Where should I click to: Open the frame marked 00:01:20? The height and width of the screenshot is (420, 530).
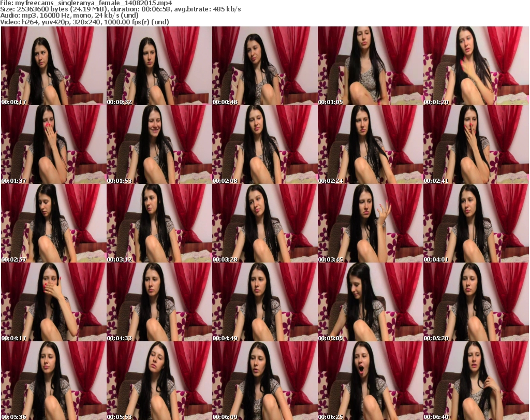tap(476, 66)
